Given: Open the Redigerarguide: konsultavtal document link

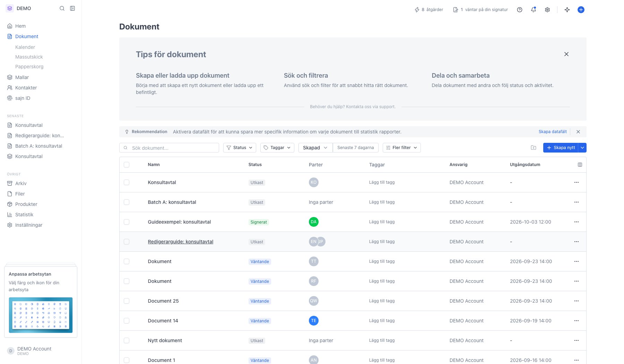Looking at the screenshot, I should click(181, 242).
